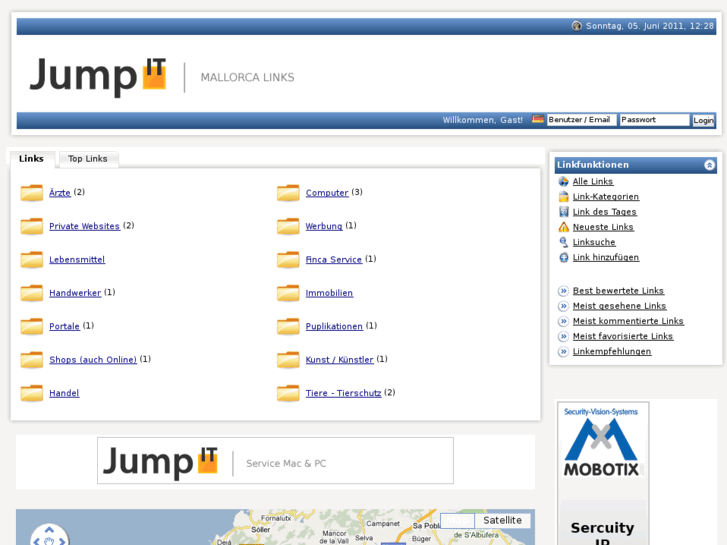Click the clock icon next to the date
Screen dimensions: 727x545
pyautogui.click(x=576, y=26)
